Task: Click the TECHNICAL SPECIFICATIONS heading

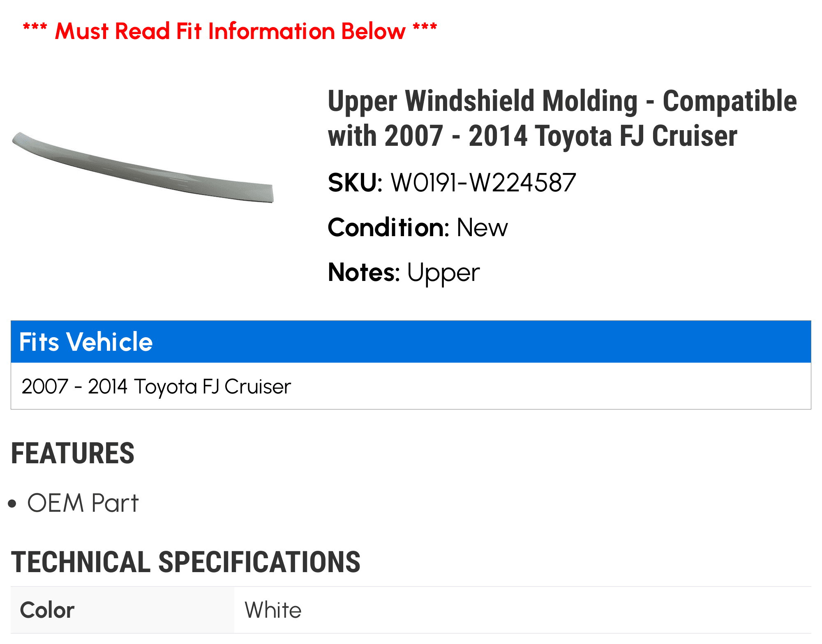Action: coord(186,562)
